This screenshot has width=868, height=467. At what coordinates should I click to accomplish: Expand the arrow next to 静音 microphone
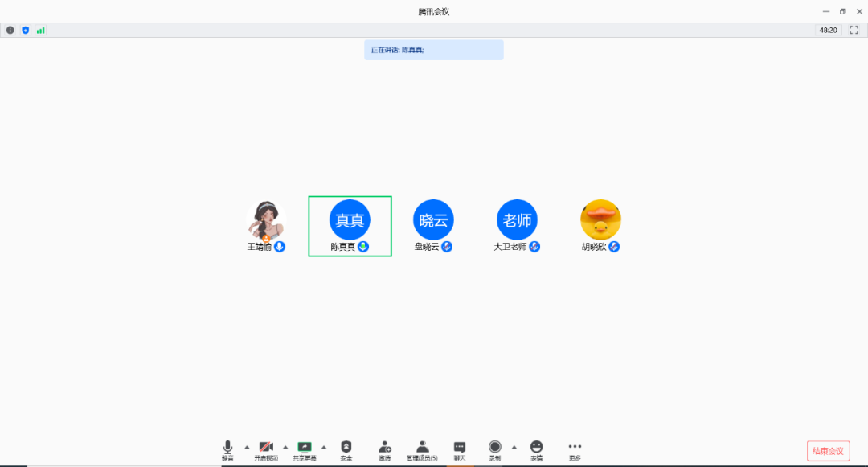tap(247, 446)
